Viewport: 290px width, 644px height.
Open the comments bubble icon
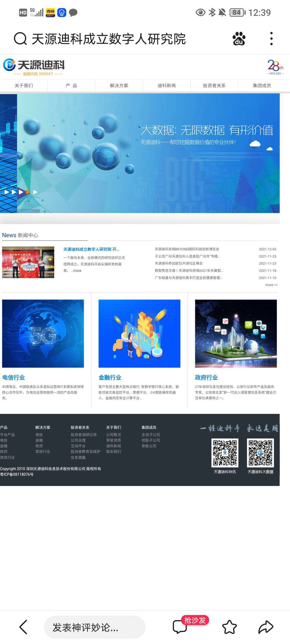pos(180,627)
